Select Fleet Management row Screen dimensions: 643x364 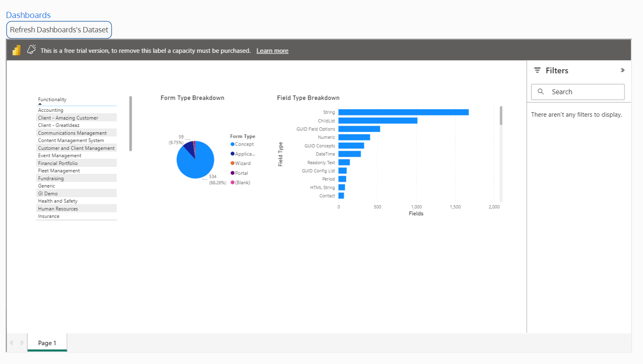(x=77, y=171)
